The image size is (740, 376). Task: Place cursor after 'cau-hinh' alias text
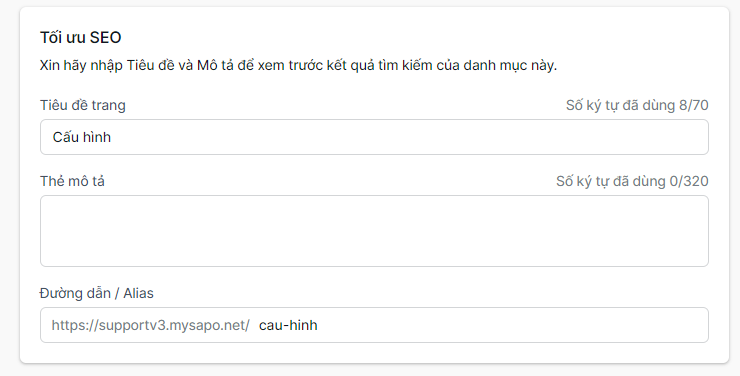(x=319, y=325)
